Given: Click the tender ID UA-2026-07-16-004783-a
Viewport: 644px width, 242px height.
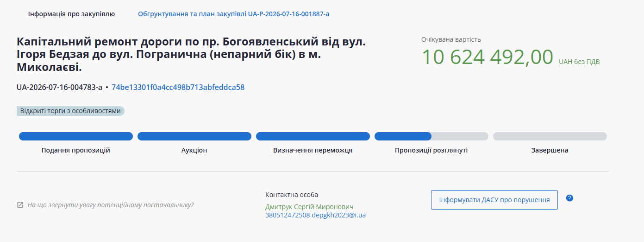Looking at the screenshot, I should [x=59, y=87].
